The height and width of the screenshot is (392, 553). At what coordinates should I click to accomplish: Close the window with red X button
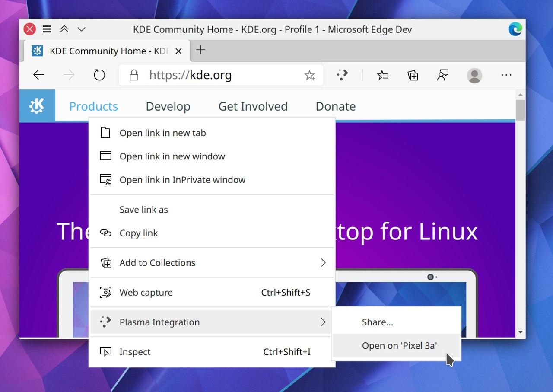[x=29, y=29]
